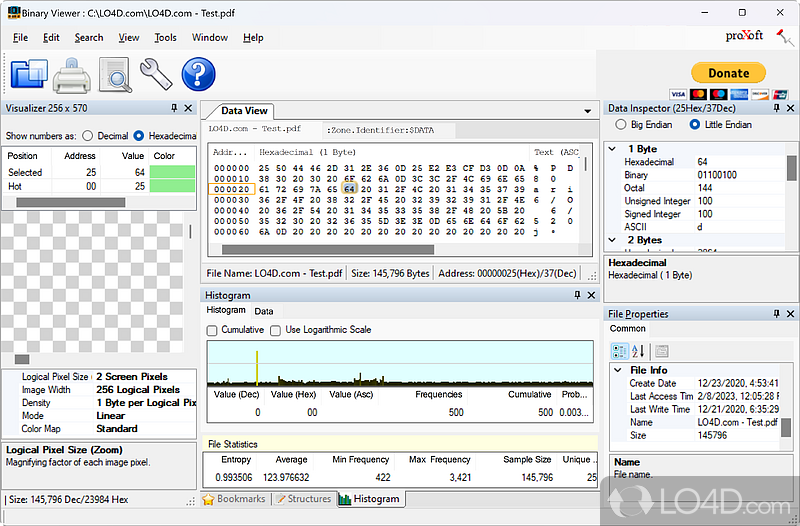
Task: Check Use Logarithmic Scale option
Action: pyautogui.click(x=277, y=330)
